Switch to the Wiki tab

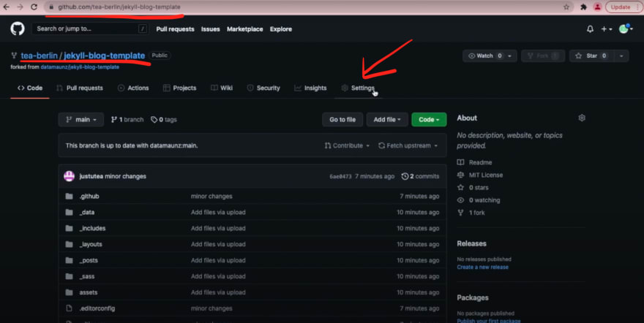point(222,88)
